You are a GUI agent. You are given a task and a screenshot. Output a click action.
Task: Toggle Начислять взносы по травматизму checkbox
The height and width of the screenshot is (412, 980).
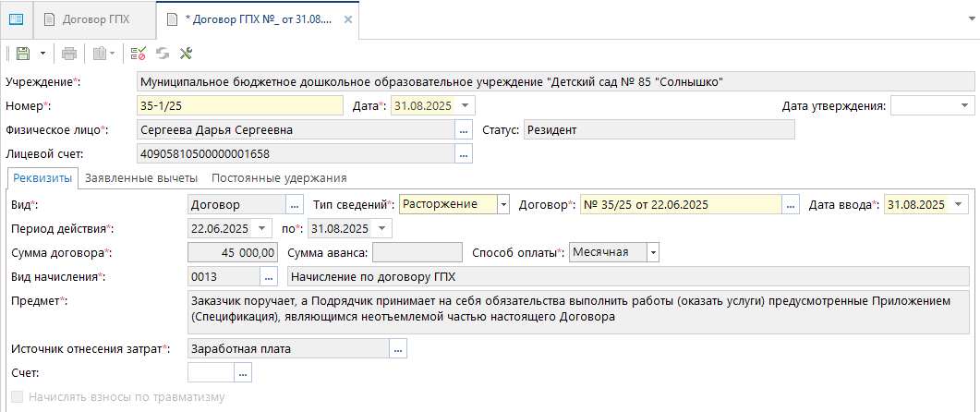pos(18,397)
